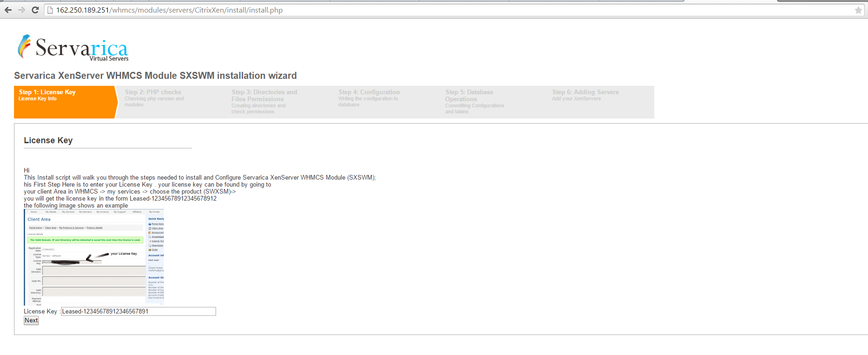Click the Servarica Virtual Servers logo
This screenshot has width=868, height=355.
point(73,48)
